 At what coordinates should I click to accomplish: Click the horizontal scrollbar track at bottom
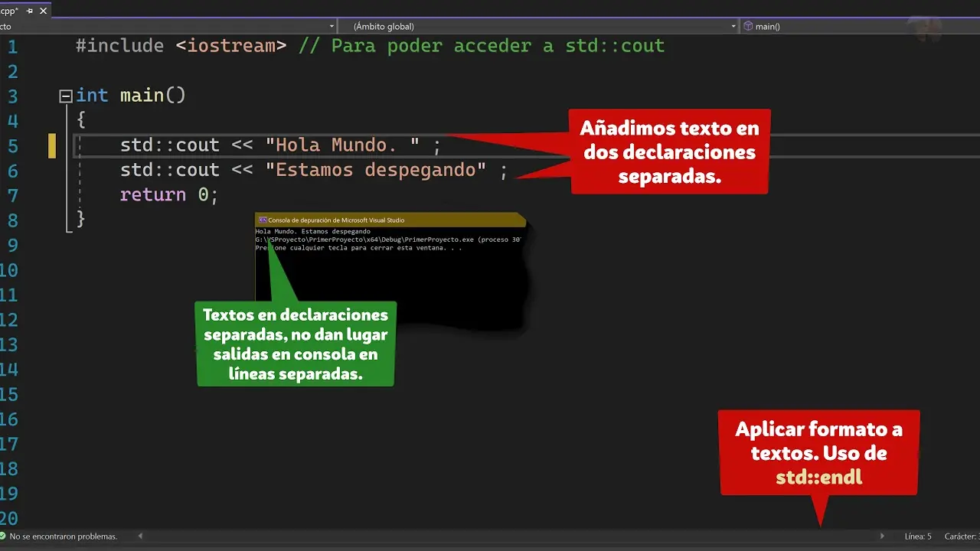(x=505, y=536)
